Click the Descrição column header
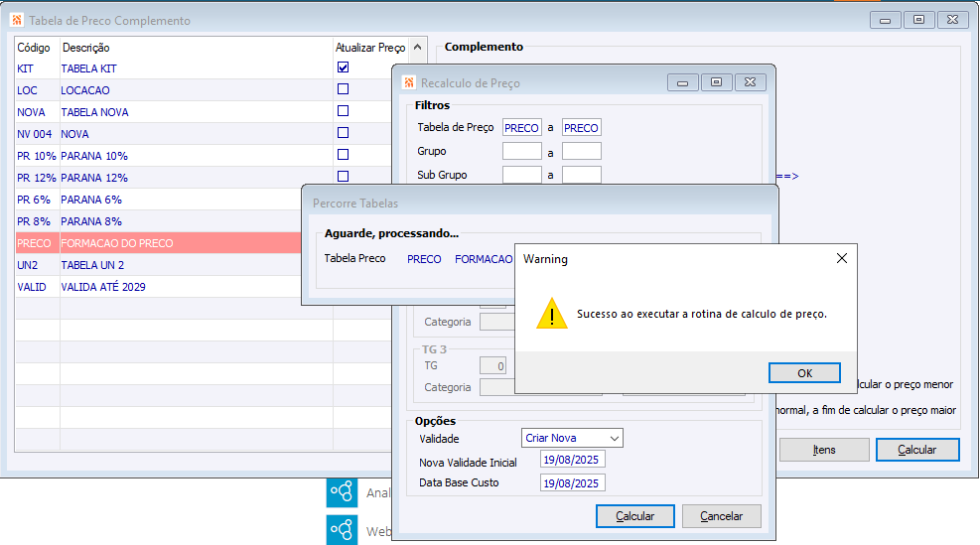Screen dimensions: 980x545 85,48
